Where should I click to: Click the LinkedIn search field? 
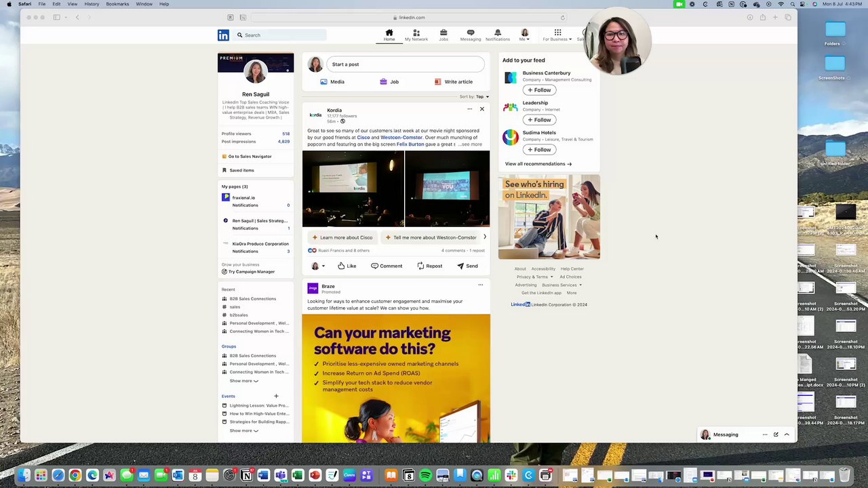pyautogui.click(x=280, y=35)
